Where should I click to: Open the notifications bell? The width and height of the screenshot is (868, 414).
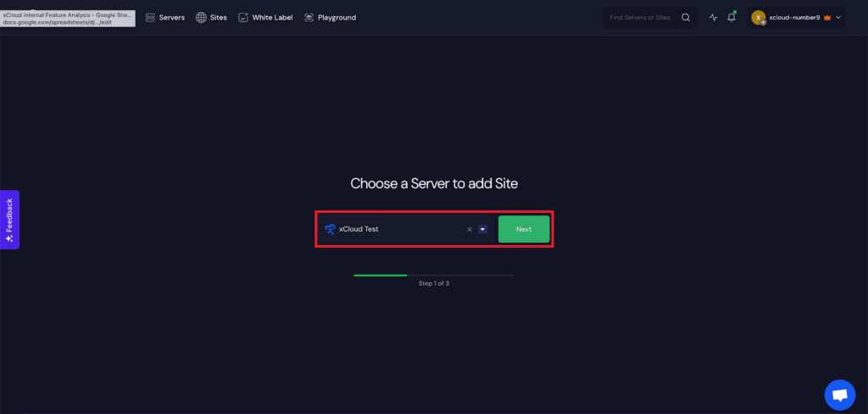(x=732, y=17)
